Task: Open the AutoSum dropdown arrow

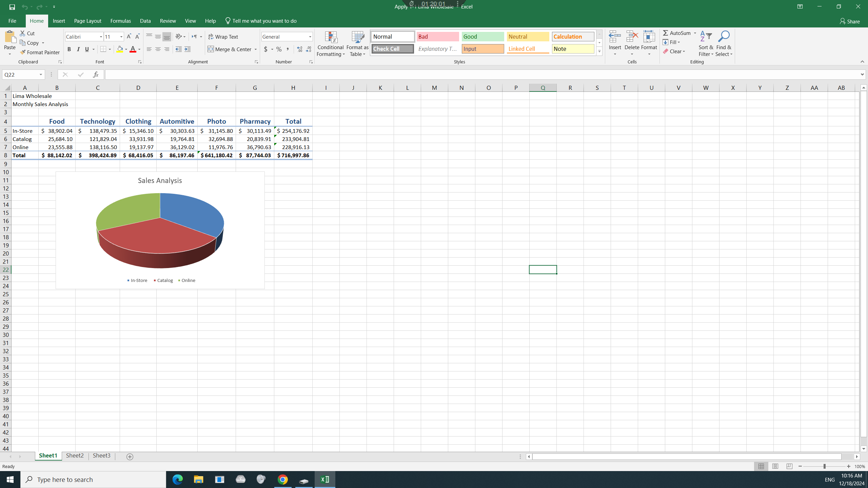Action: 695,33
